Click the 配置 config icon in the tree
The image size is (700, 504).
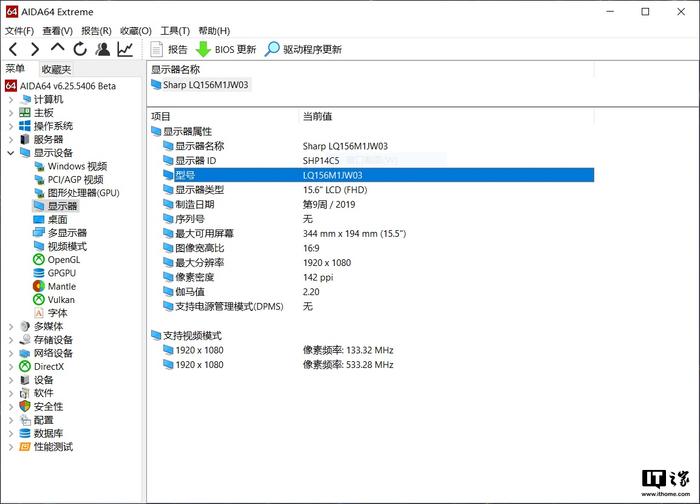[25, 420]
